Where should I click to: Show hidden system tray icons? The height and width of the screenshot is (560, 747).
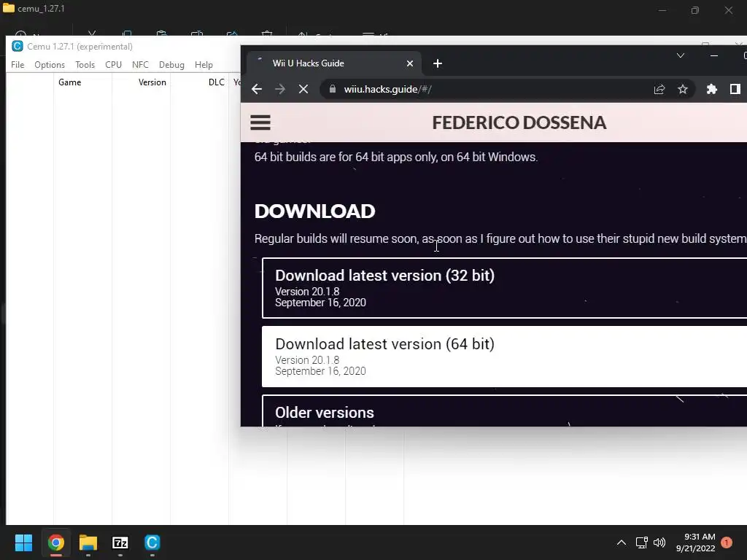click(622, 542)
